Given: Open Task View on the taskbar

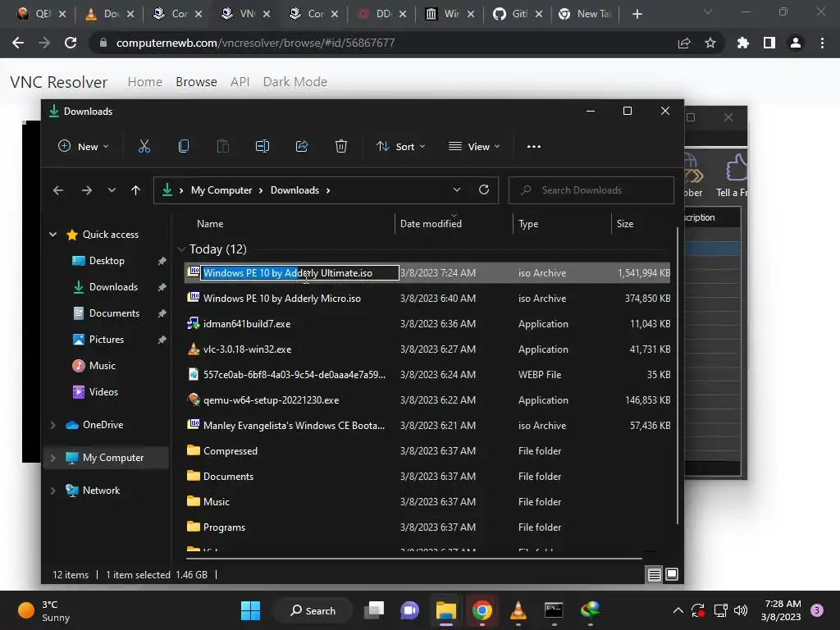Looking at the screenshot, I should [374, 610].
